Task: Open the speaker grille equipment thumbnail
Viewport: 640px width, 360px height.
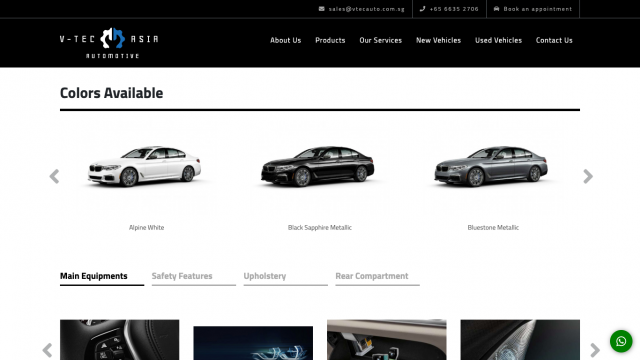Action: tap(520, 340)
